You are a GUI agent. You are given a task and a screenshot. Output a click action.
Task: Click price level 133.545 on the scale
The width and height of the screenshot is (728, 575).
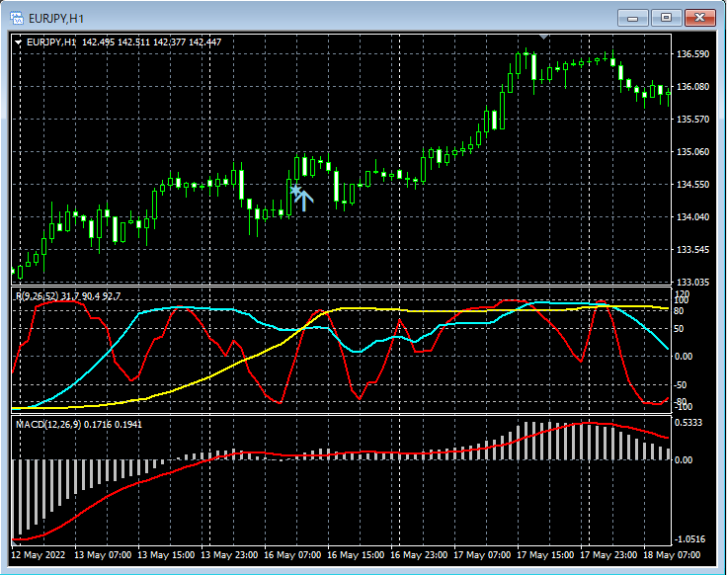692,249
